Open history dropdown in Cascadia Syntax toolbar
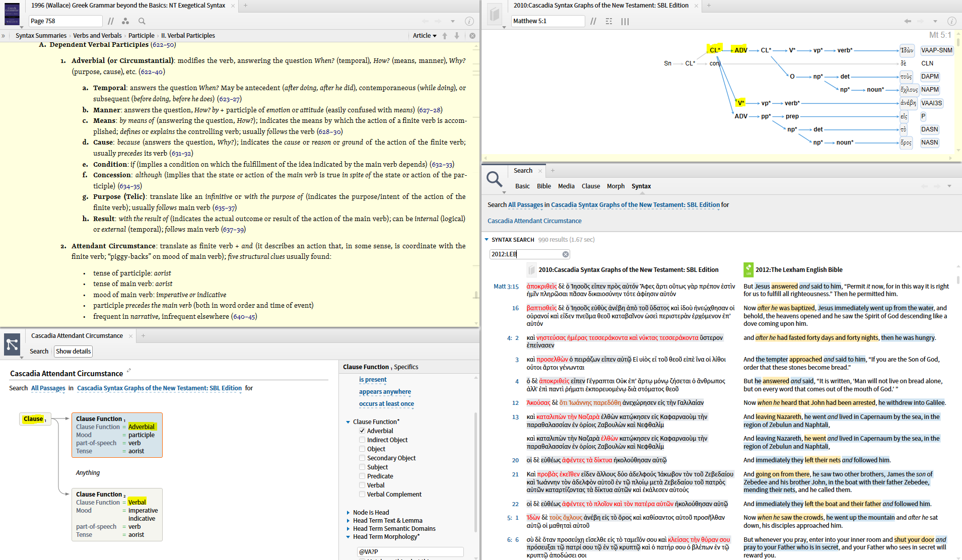This screenshot has width=962, height=560. tap(935, 21)
